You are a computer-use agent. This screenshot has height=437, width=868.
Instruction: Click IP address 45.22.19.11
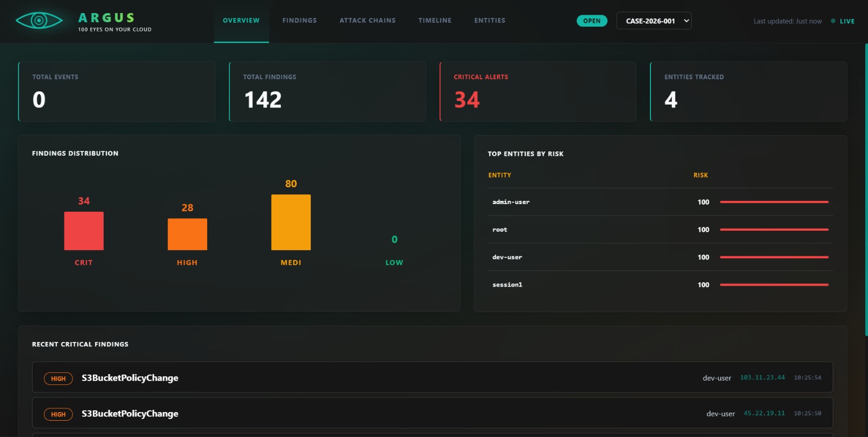coord(764,413)
